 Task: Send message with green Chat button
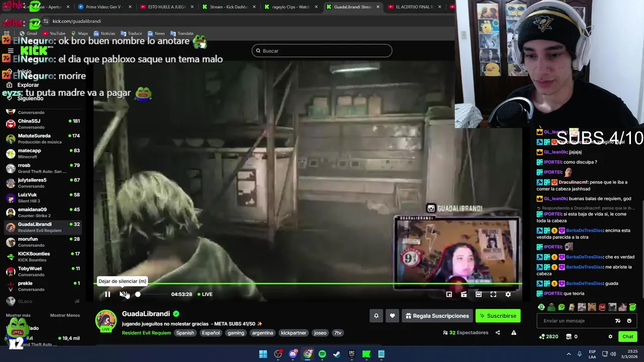click(x=628, y=336)
